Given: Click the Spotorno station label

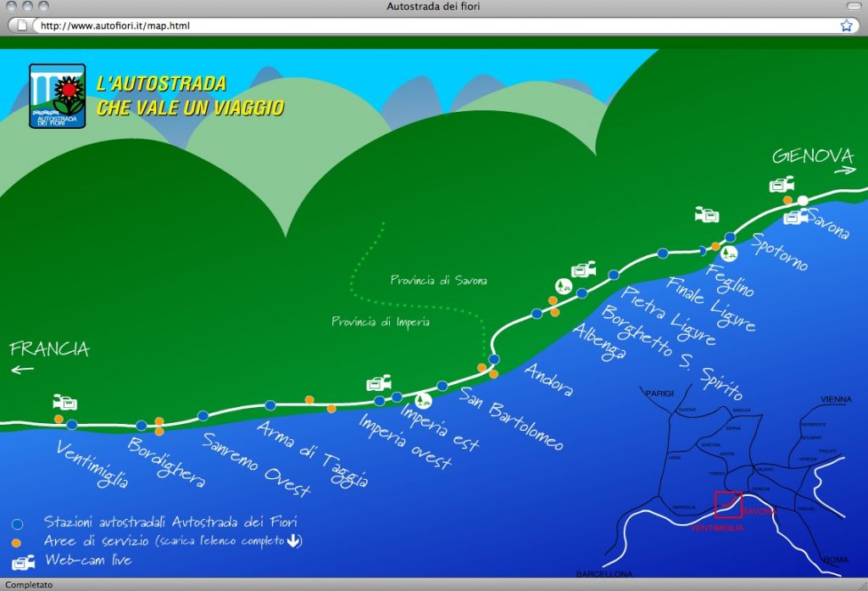Looking at the screenshot, I should [780, 252].
